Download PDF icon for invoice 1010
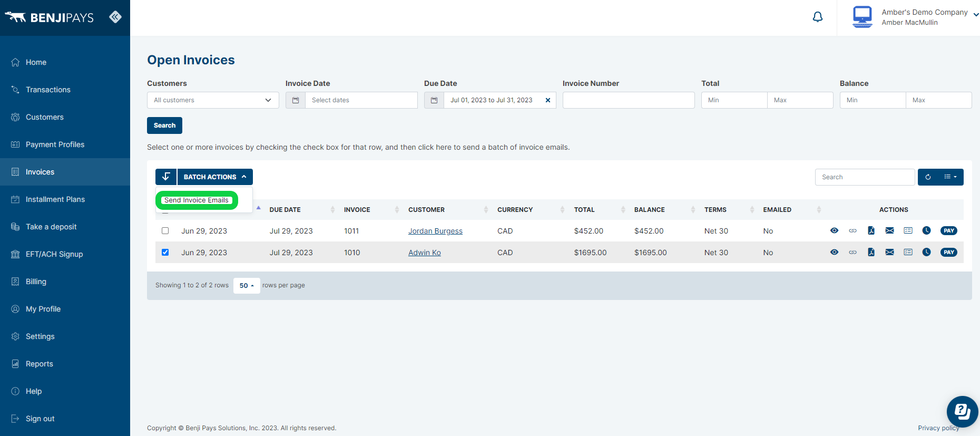 [871, 252]
